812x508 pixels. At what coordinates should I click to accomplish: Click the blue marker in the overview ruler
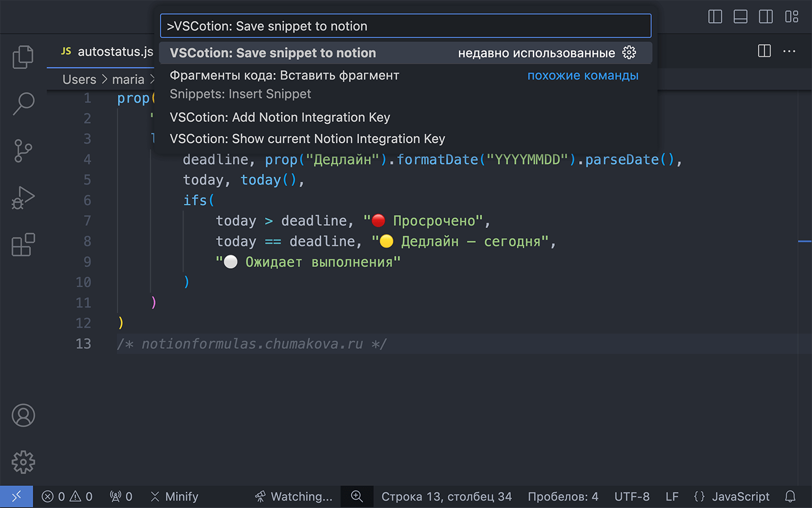(x=805, y=242)
